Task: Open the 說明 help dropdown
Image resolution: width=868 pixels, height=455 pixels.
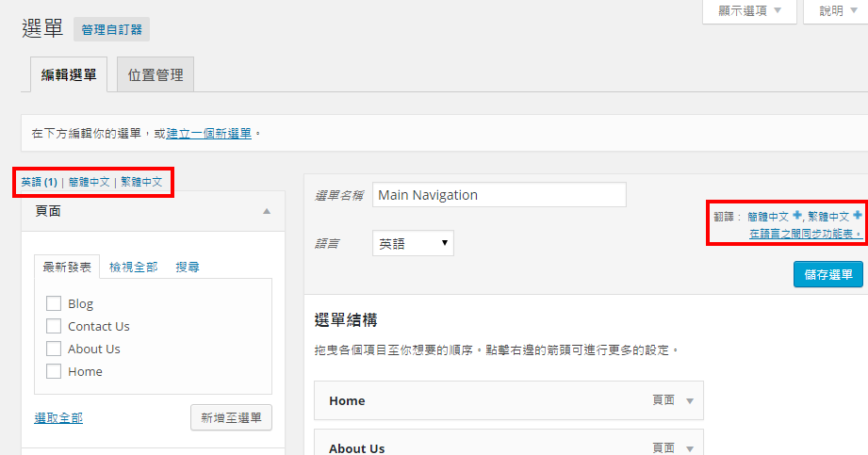Action: click(x=835, y=11)
